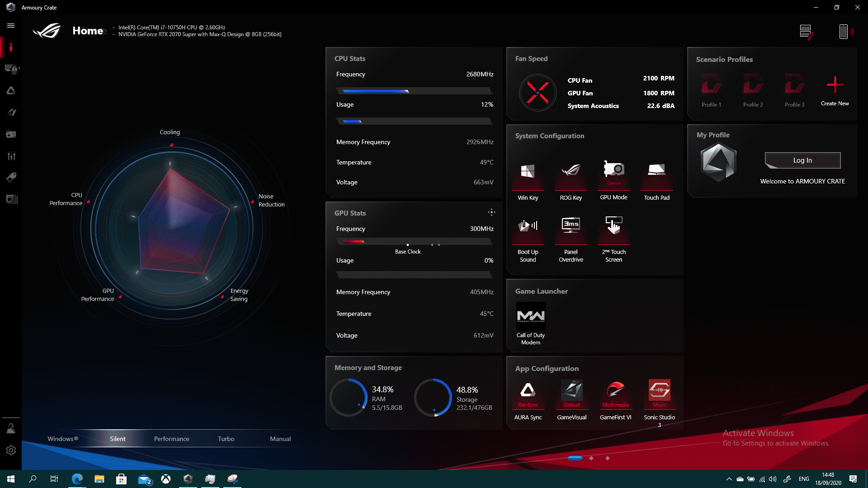The height and width of the screenshot is (488, 868).
Task: Go to second page indicator dot
Action: (x=591, y=458)
